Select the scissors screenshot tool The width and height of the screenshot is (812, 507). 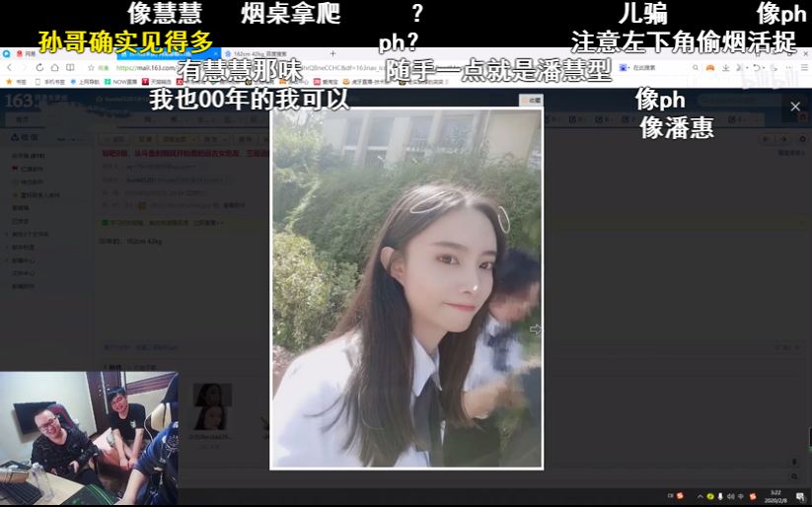(741, 68)
